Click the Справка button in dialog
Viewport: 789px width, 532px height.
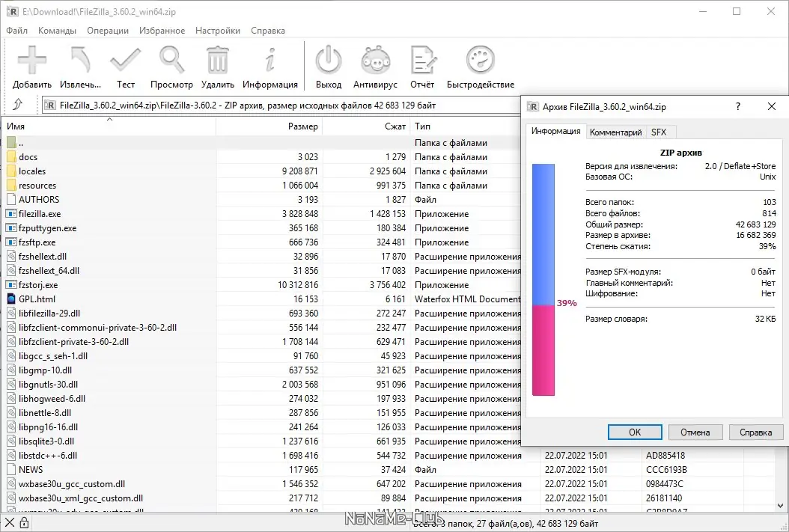pyautogui.click(x=755, y=432)
